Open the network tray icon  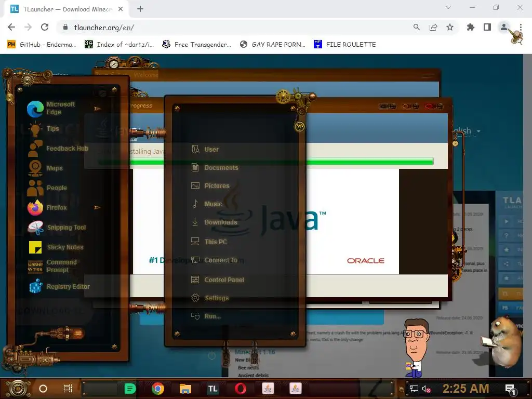pos(414,389)
